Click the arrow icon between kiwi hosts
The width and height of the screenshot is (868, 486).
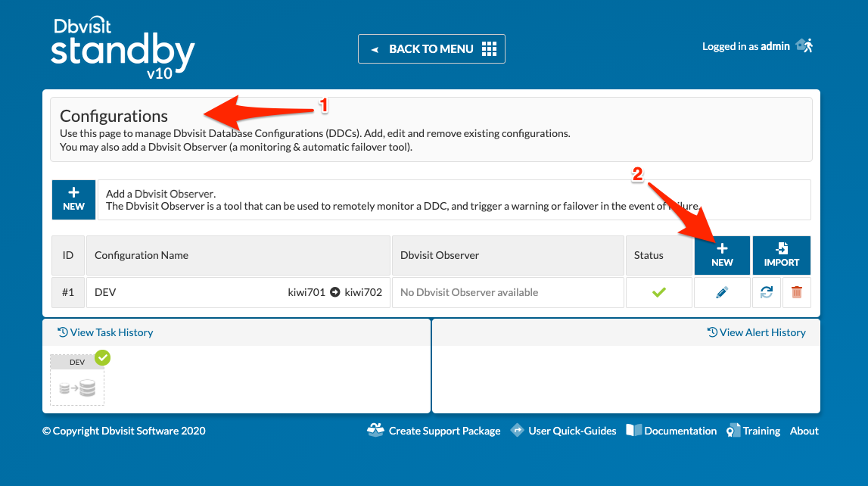pyautogui.click(x=335, y=292)
